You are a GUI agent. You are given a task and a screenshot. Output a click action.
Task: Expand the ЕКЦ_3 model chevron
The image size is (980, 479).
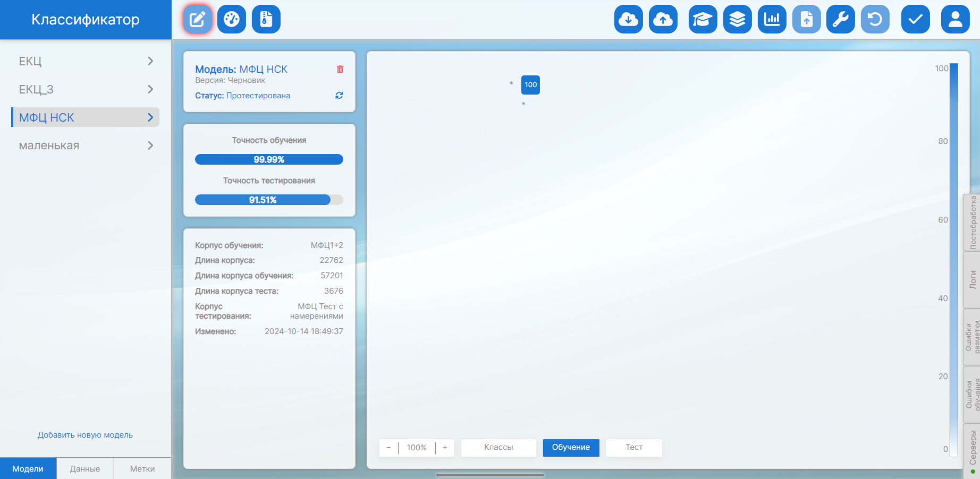[150, 89]
